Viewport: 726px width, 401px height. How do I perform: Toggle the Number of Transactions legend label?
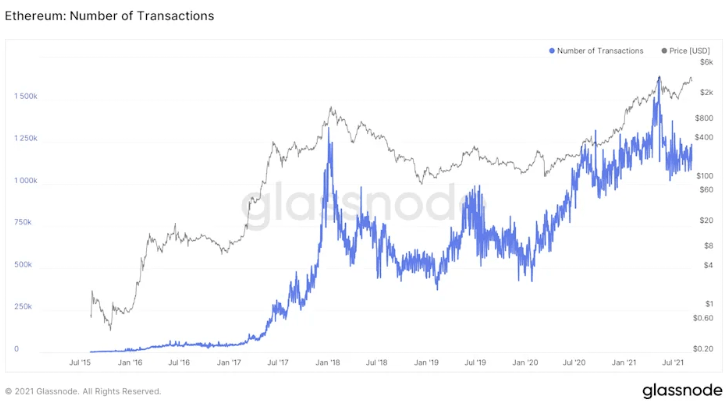click(x=600, y=50)
